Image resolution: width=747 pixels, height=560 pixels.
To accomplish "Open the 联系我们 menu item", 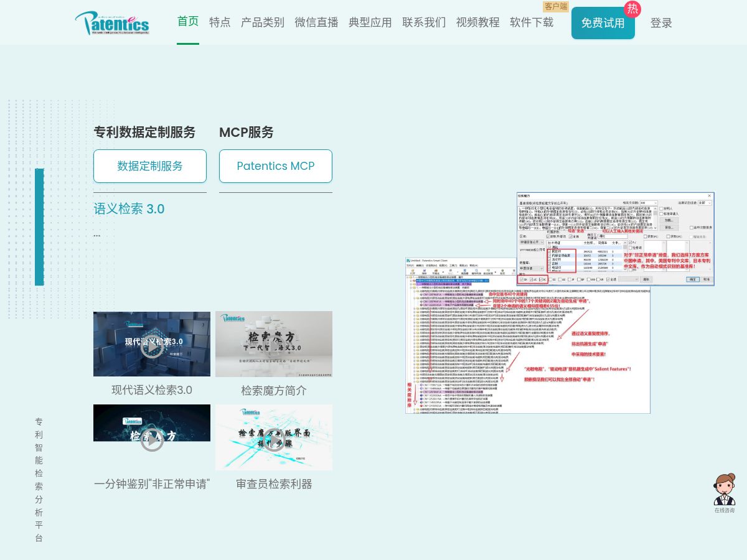I will coord(424,22).
